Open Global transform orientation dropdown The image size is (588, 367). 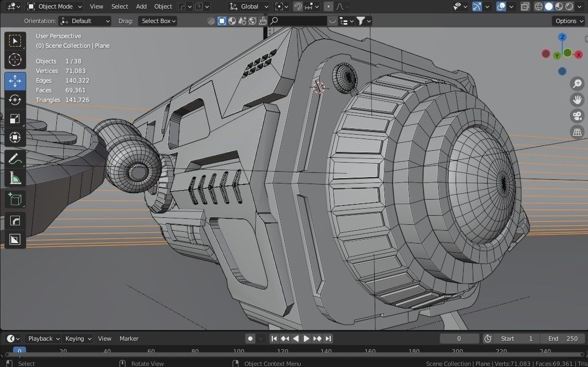point(249,6)
